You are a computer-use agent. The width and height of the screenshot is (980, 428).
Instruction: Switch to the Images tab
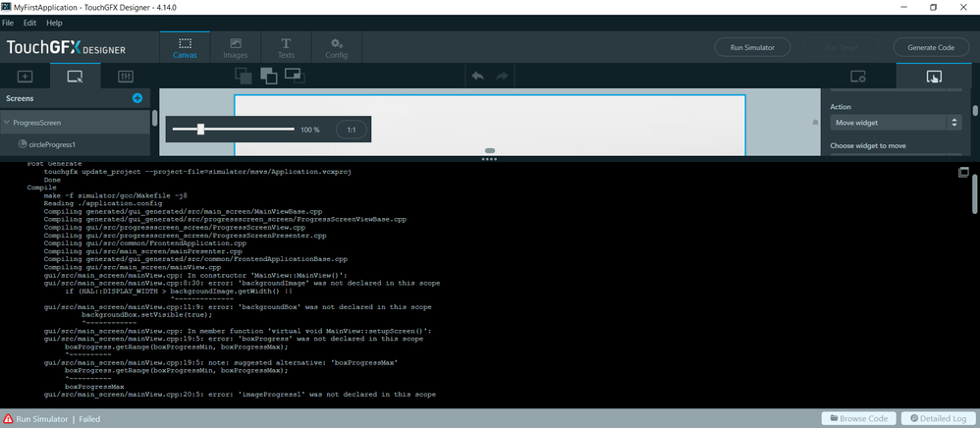[x=235, y=47]
